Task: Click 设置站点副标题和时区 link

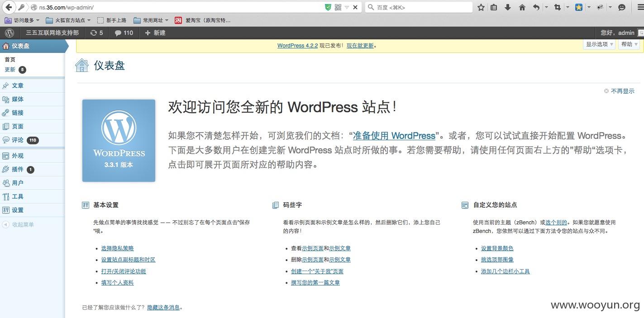Action: pyautogui.click(x=129, y=260)
